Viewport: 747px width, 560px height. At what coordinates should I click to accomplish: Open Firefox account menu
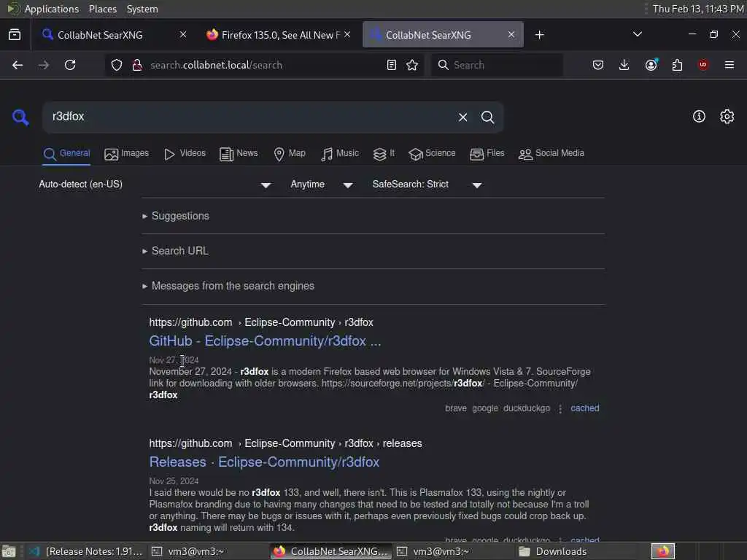coord(651,65)
